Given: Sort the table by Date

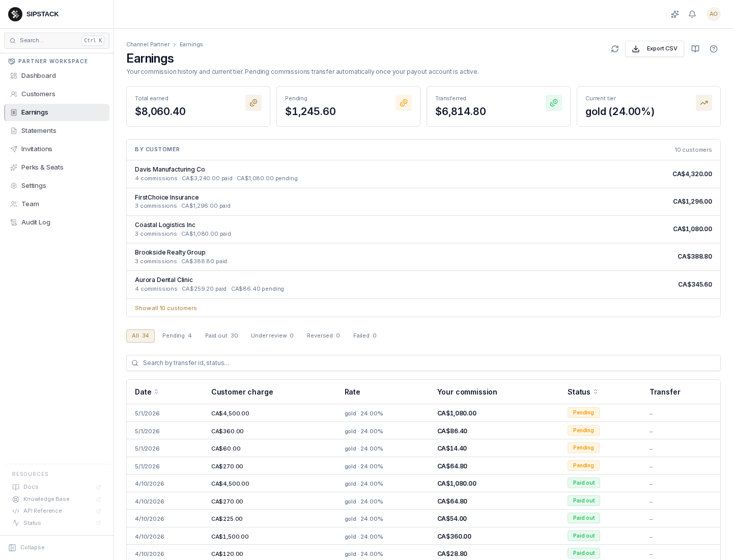Looking at the screenshot, I should tap(147, 392).
